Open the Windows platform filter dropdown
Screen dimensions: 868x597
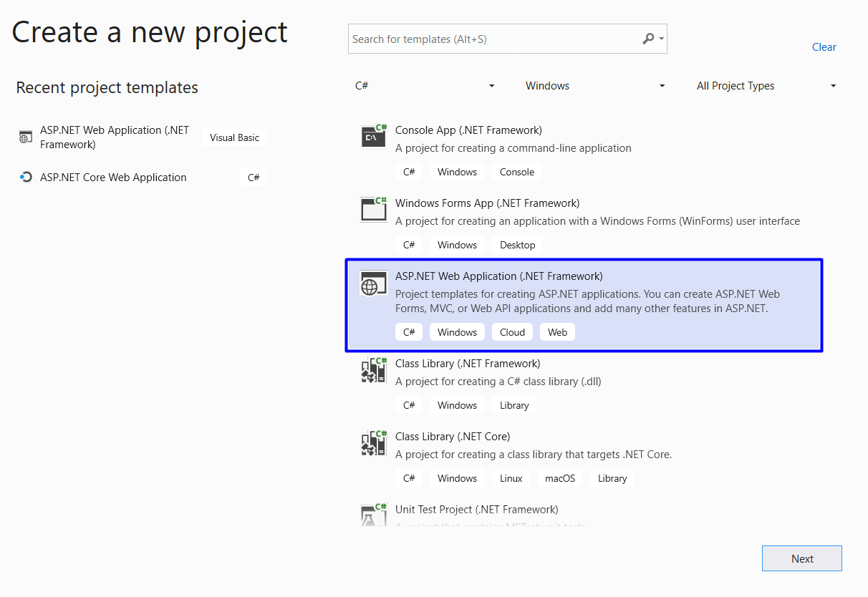point(594,86)
